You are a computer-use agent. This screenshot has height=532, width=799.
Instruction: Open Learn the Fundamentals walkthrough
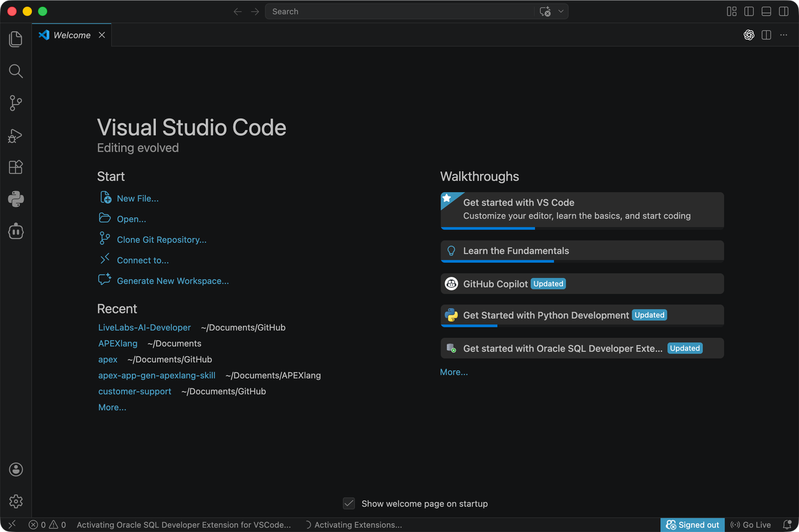point(582,251)
